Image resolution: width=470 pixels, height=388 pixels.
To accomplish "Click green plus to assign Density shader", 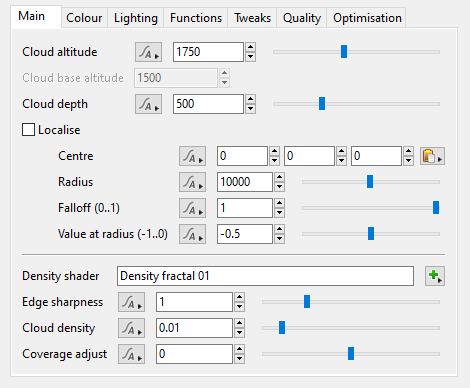I will 435,276.
